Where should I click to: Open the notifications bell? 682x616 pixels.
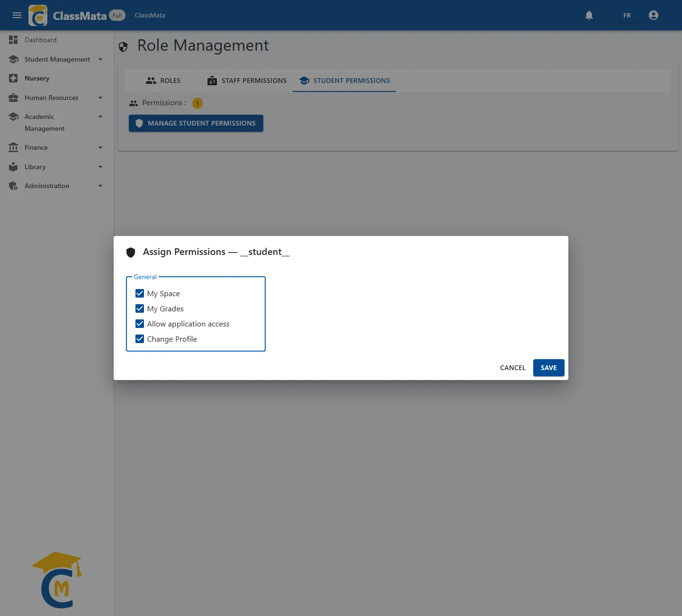click(x=589, y=15)
